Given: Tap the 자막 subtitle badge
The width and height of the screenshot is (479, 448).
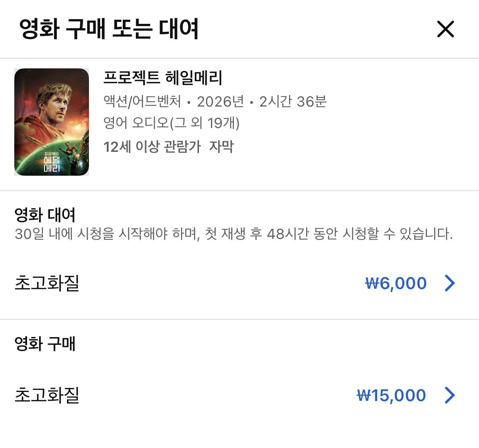Looking at the screenshot, I should click(222, 147).
